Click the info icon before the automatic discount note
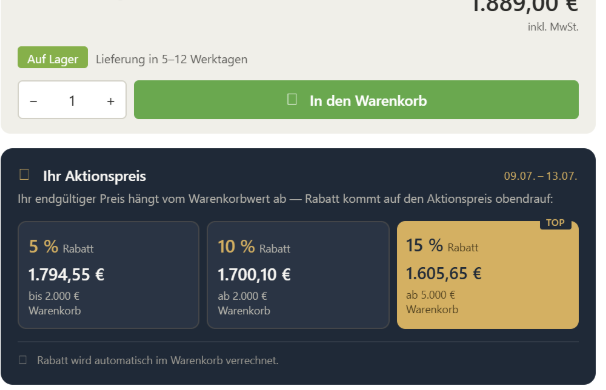The width and height of the screenshot is (606, 390). click(x=23, y=360)
